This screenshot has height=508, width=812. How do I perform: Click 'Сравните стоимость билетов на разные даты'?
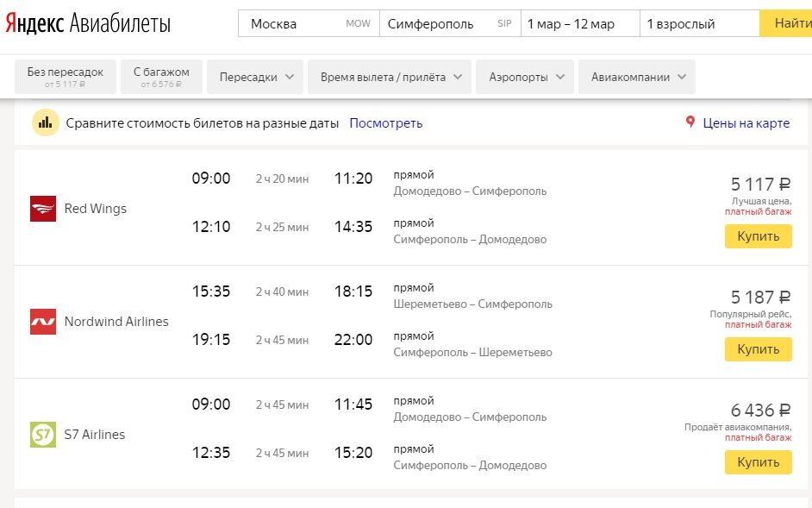[x=202, y=123]
